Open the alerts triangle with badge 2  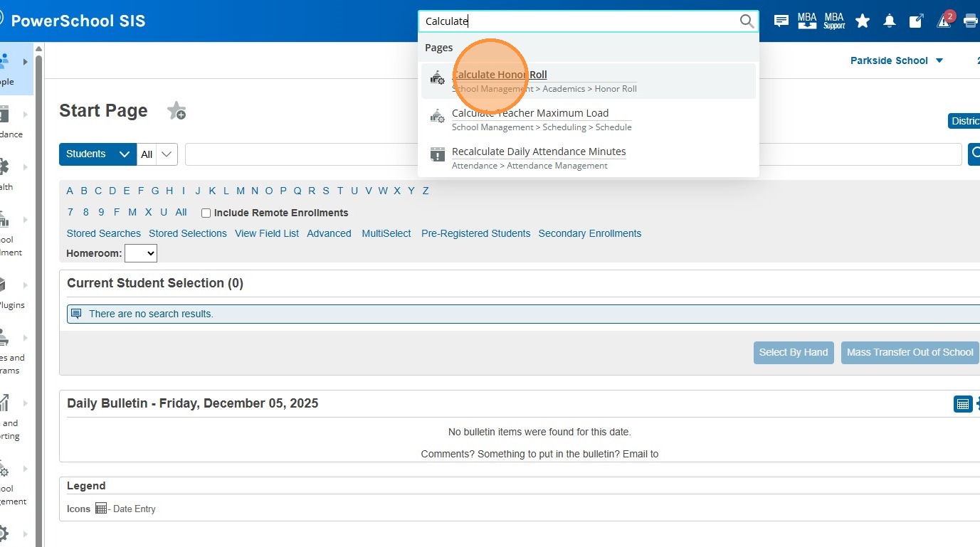pos(944,20)
